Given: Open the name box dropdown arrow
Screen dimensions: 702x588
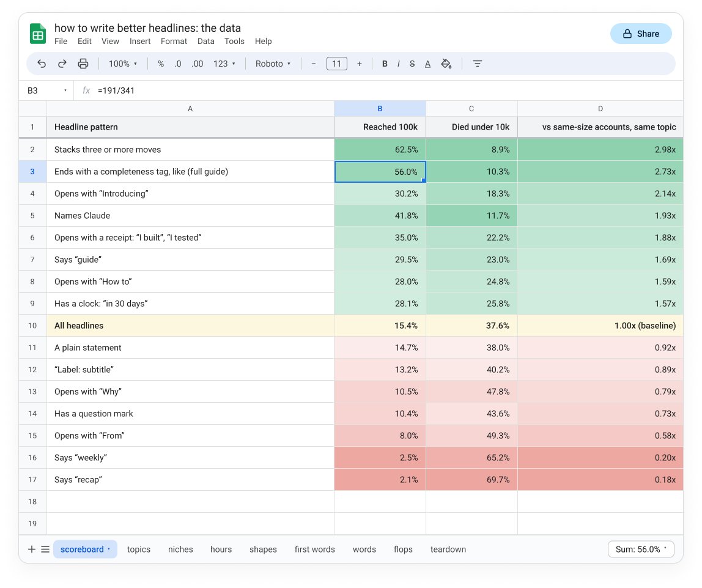Looking at the screenshot, I should pos(65,90).
